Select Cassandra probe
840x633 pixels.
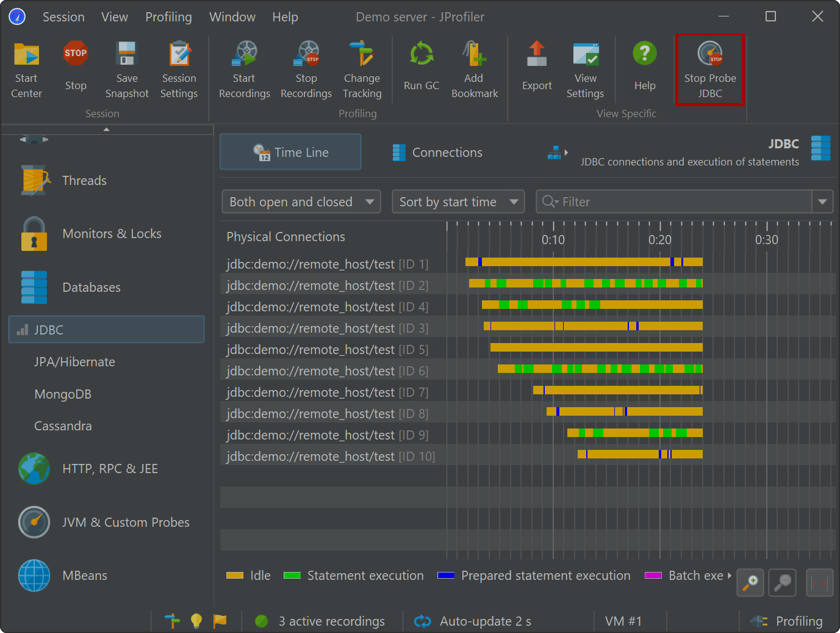click(x=63, y=426)
